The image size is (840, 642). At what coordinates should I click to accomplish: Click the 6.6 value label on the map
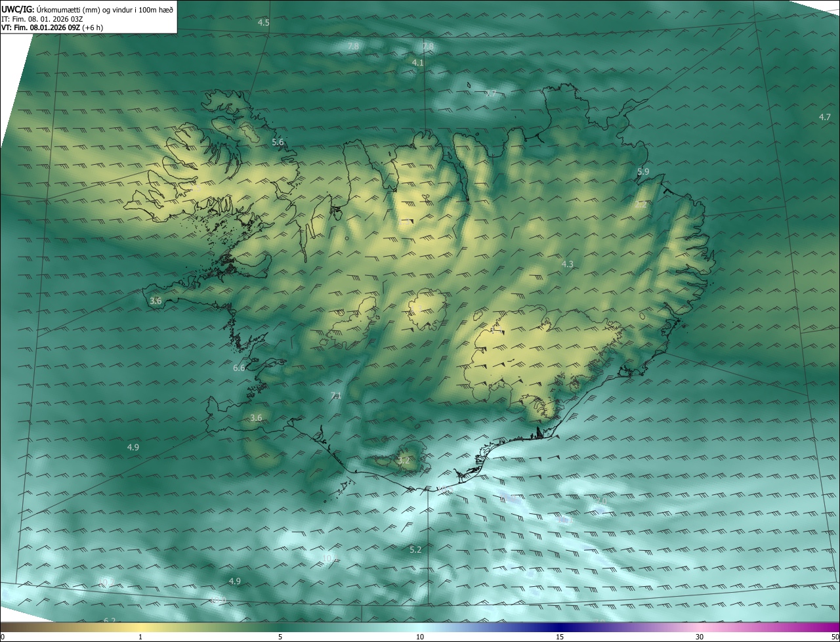click(239, 368)
